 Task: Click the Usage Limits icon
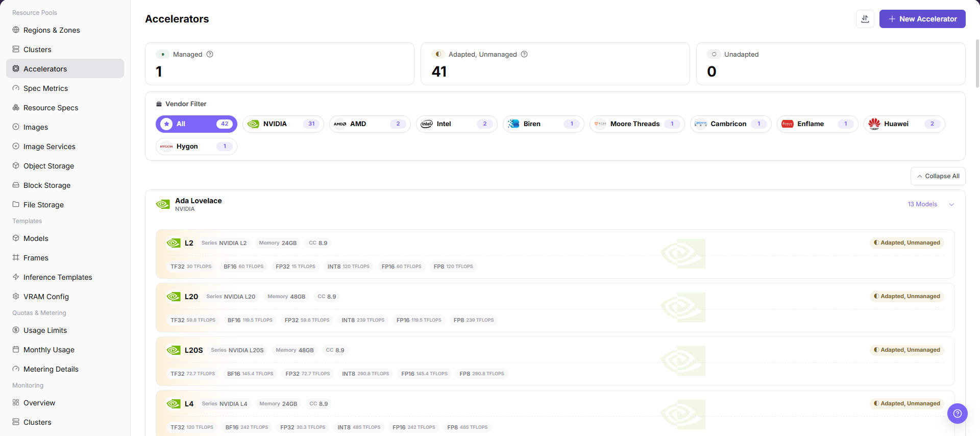click(16, 330)
